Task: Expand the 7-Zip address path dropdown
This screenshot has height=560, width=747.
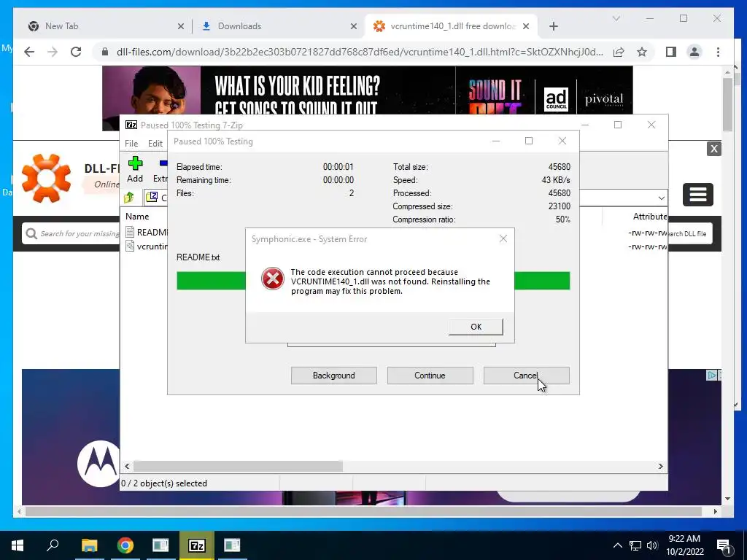Action: pos(661,198)
